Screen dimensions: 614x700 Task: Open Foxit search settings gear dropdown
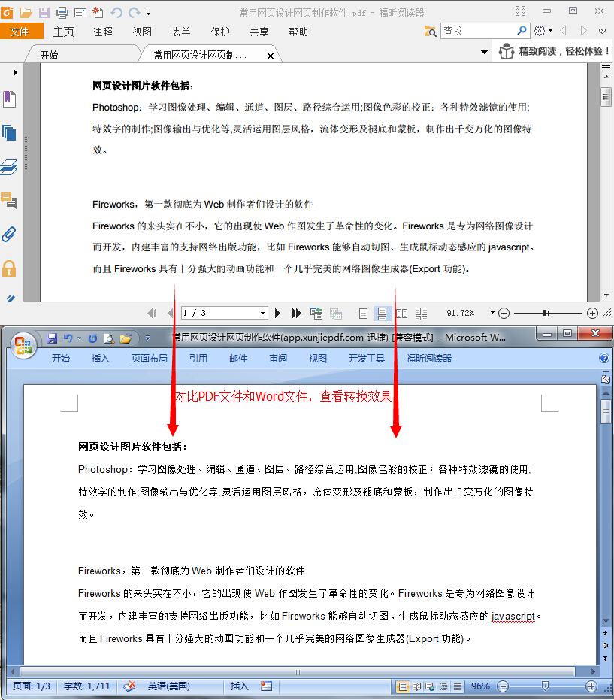pyautogui.click(x=543, y=31)
